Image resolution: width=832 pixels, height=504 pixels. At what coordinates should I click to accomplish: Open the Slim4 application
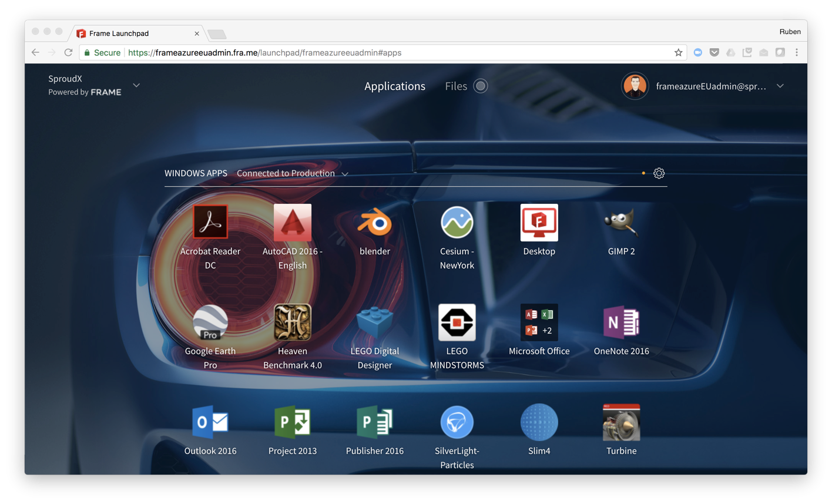click(x=539, y=422)
